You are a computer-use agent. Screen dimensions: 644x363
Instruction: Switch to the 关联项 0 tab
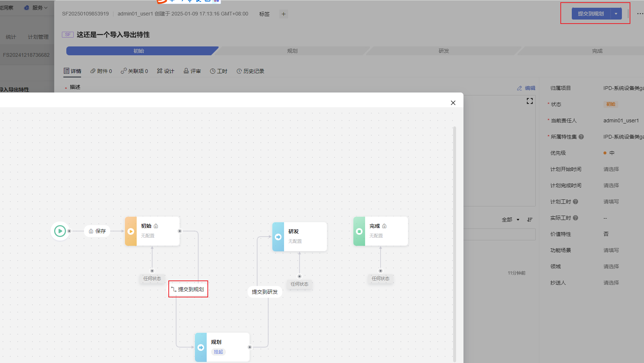(134, 71)
